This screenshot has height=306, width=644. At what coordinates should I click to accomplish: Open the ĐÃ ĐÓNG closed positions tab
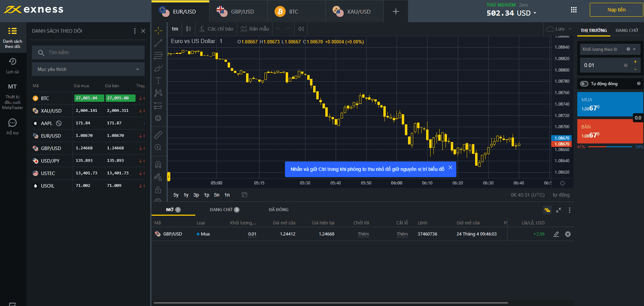pyautogui.click(x=279, y=209)
